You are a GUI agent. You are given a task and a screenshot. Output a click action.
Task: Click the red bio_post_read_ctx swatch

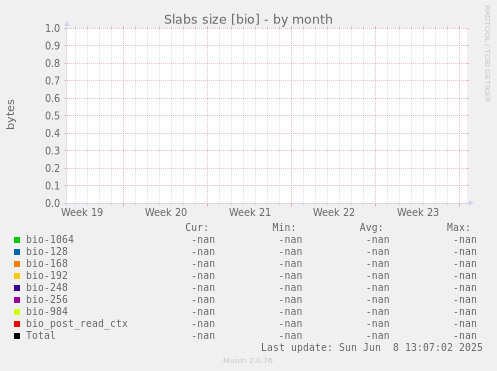[17, 324]
